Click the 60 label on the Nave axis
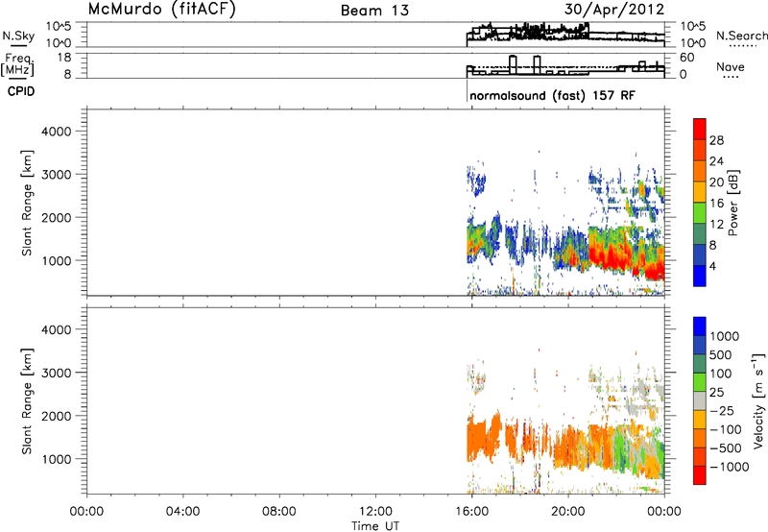Screen dimensions: 768x532 coord(687,58)
